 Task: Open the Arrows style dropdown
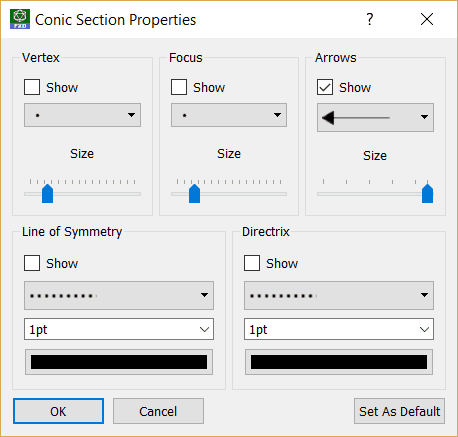375,117
